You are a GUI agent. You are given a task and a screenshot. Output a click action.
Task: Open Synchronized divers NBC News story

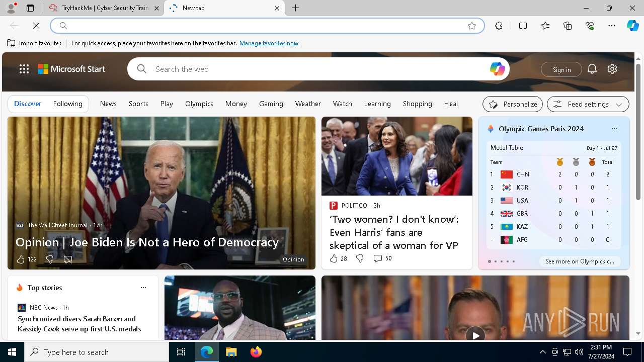click(x=79, y=324)
